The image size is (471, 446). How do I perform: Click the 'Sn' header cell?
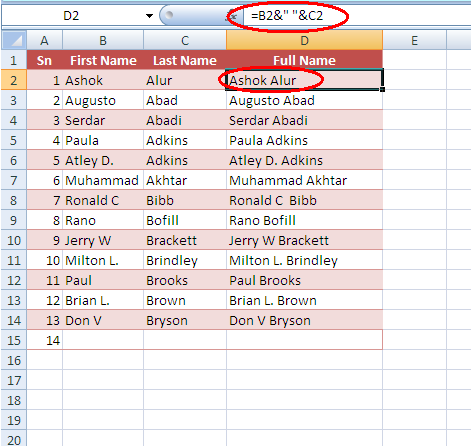44,60
